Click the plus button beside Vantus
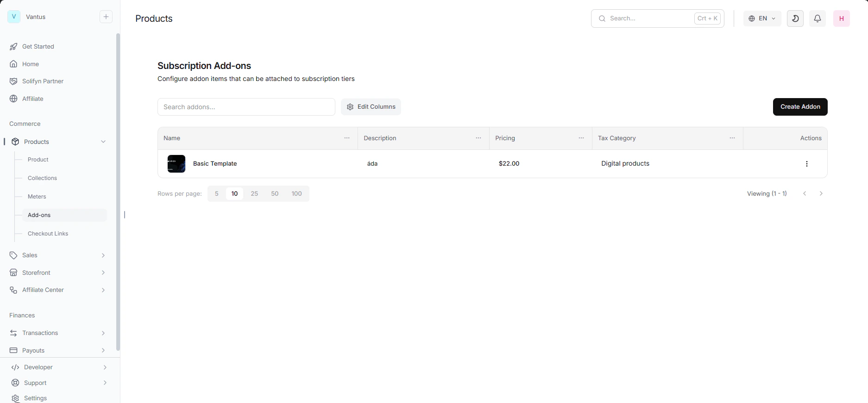Image resolution: width=868 pixels, height=403 pixels. coord(106,17)
